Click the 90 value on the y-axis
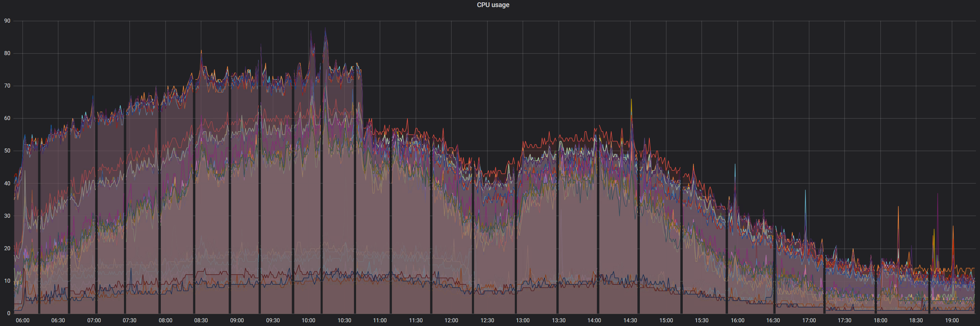980x326 pixels. pos(7,21)
